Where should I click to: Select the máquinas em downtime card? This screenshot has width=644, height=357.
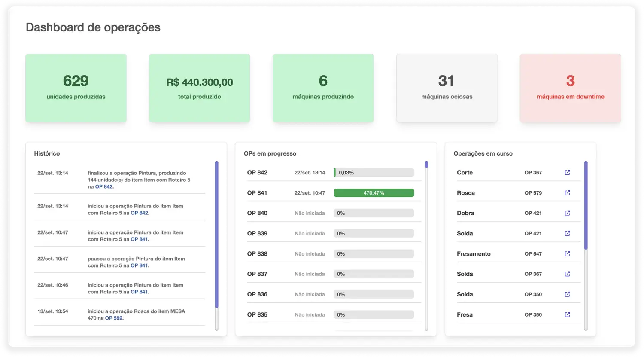[x=570, y=88]
